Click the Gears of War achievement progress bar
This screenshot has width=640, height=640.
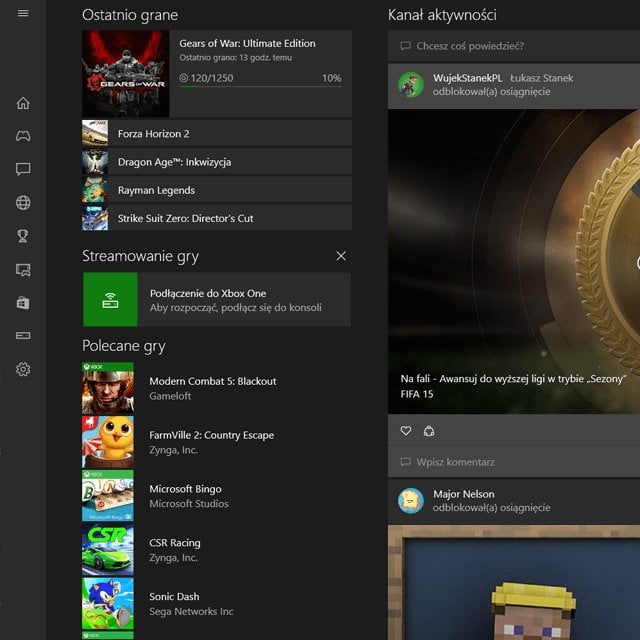click(x=259, y=88)
